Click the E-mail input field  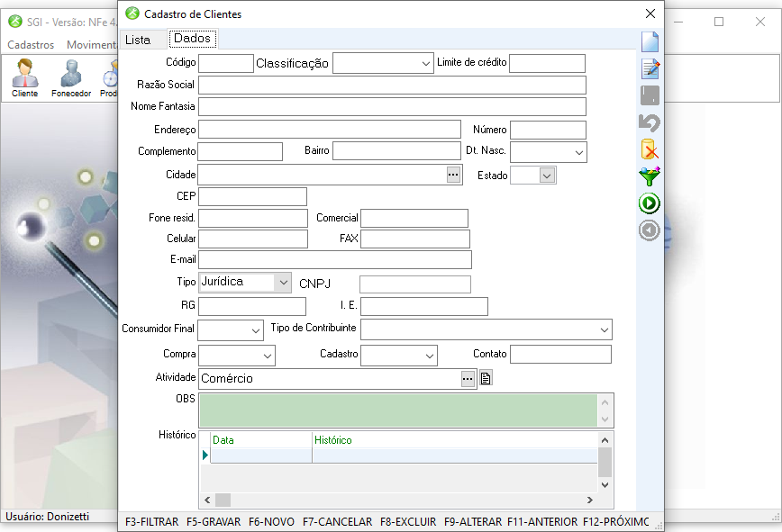click(x=335, y=259)
